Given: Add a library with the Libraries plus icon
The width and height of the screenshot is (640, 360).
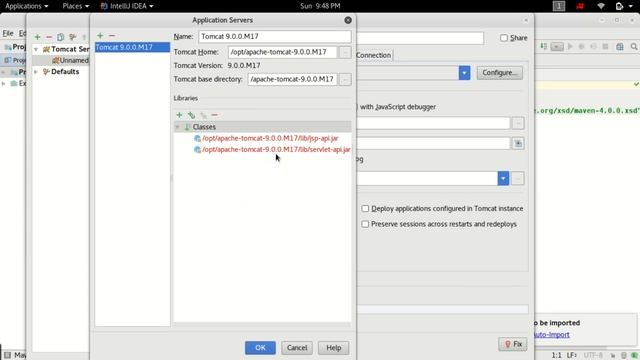Looking at the screenshot, I should tap(179, 115).
